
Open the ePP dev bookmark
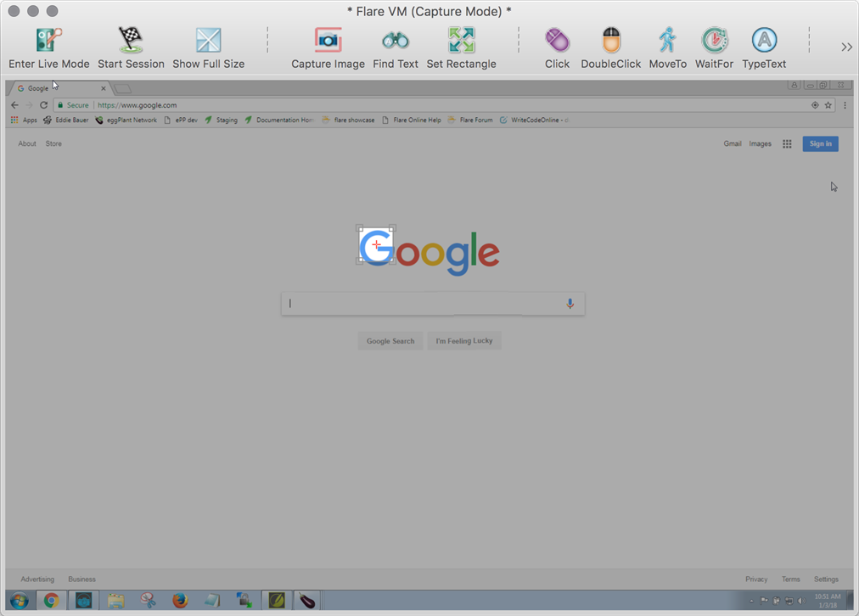coord(181,120)
